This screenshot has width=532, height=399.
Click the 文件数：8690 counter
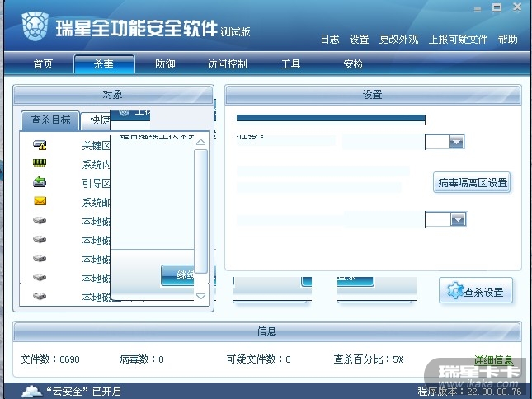click(x=49, y=359)
